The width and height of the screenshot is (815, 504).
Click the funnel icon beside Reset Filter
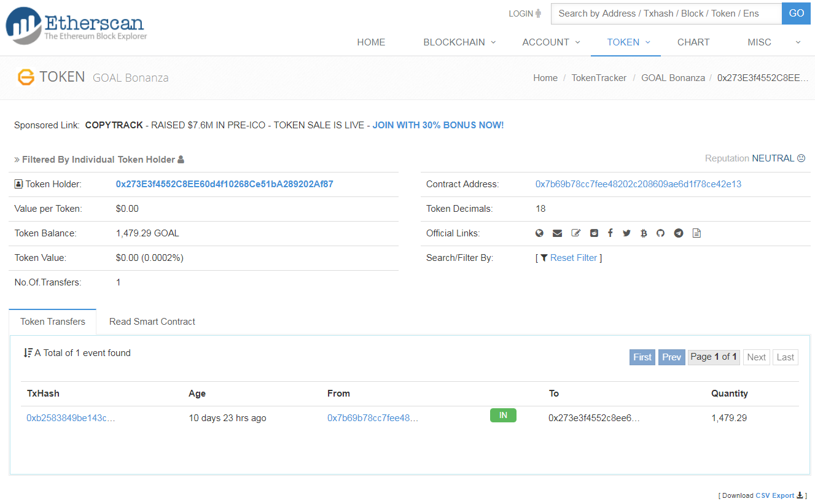coord(544,258)
